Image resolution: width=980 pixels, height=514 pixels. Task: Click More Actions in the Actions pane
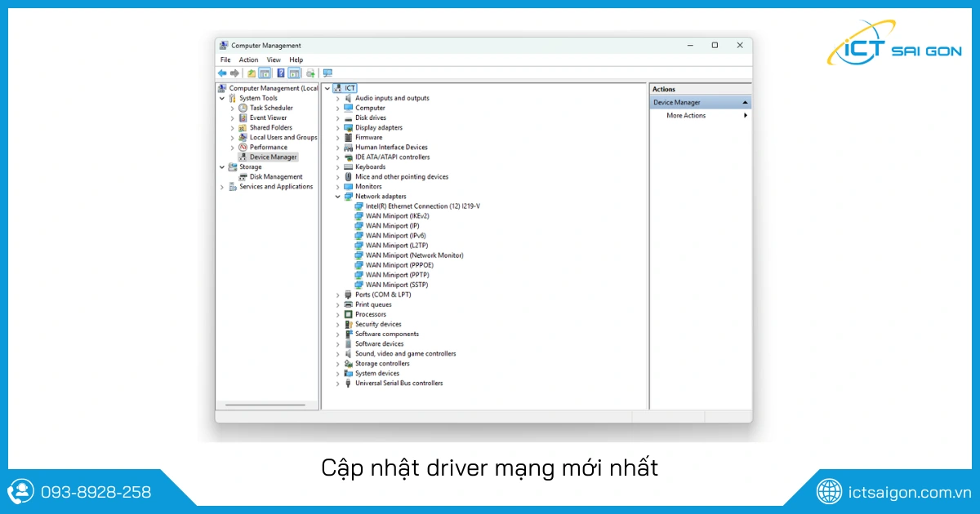(x=686, y=115)
